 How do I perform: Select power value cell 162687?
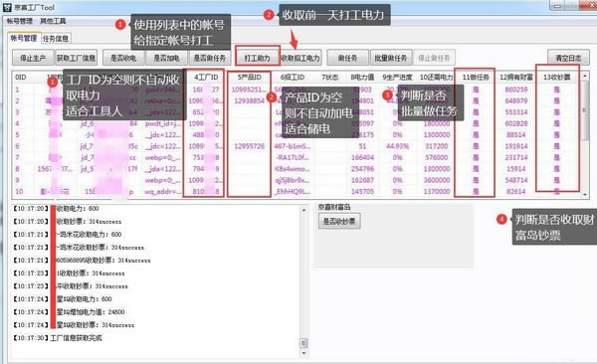(362, 180)
